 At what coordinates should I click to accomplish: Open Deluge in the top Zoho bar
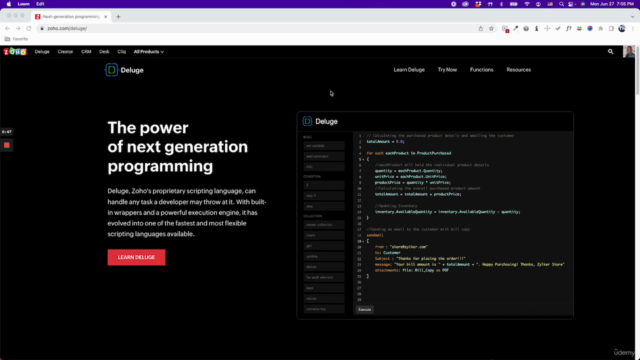(x=42, y=52)
